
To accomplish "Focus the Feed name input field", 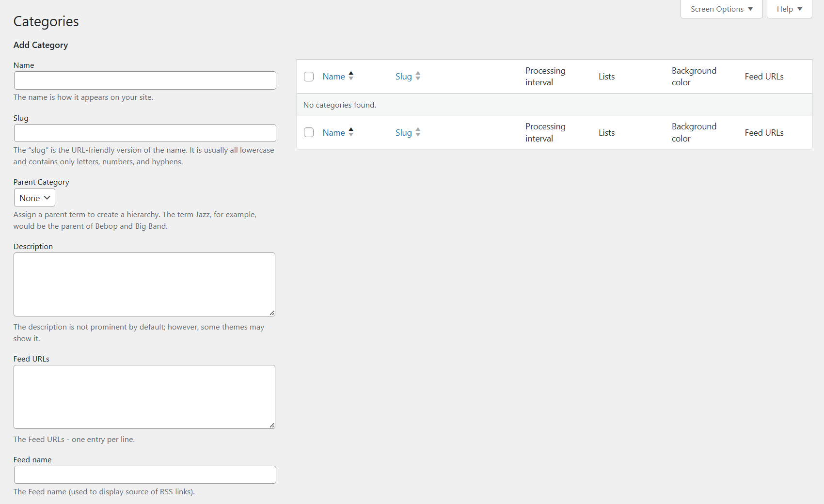I will [x=145, y=475].
